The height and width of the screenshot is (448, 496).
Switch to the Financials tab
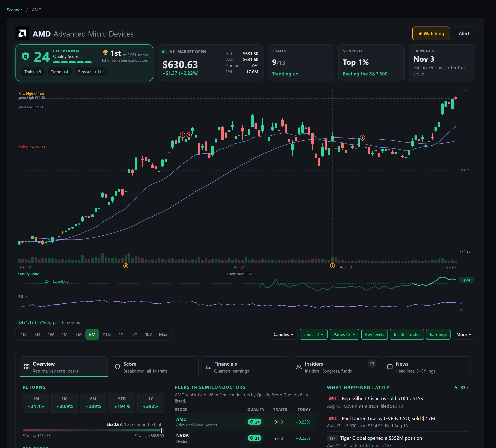tap(245, 367)
